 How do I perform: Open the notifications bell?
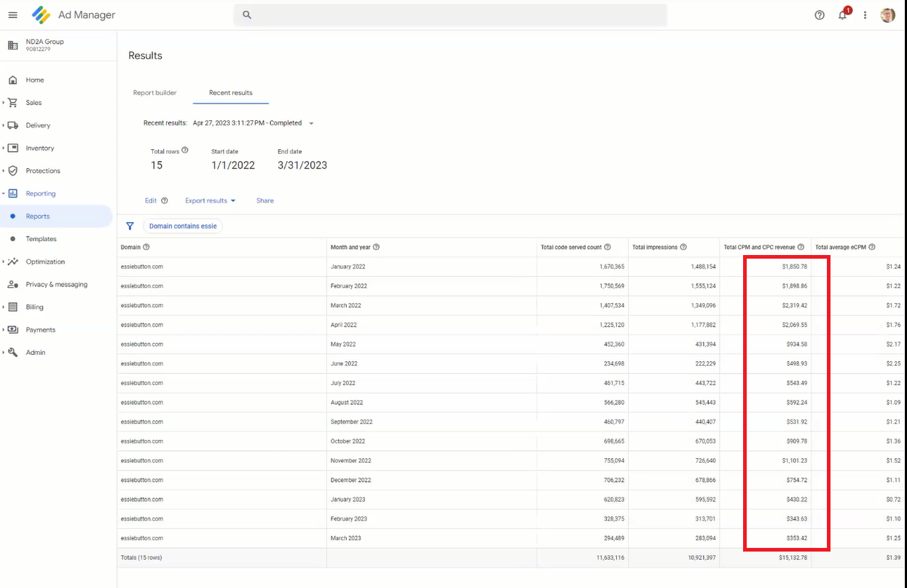[x=843, y=15]
